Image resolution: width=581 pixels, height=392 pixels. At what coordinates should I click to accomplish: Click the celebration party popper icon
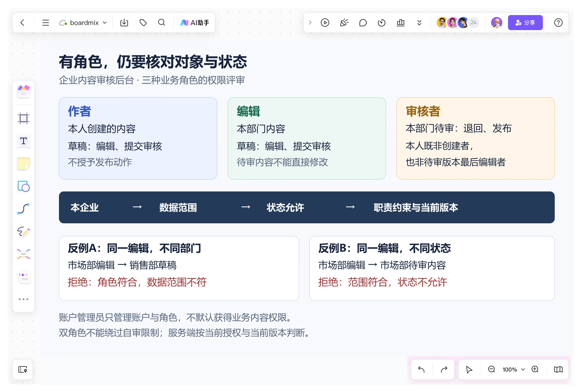[344, 23]
